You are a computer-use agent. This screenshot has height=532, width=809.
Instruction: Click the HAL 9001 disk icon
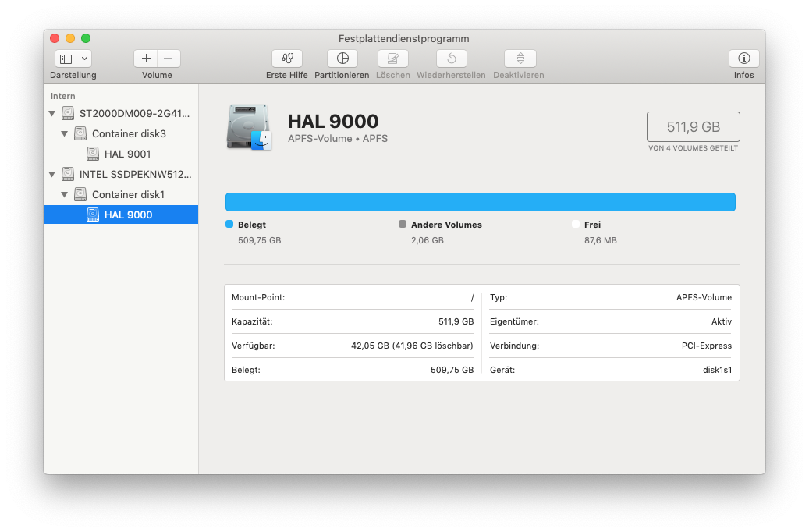pos(93,154)
